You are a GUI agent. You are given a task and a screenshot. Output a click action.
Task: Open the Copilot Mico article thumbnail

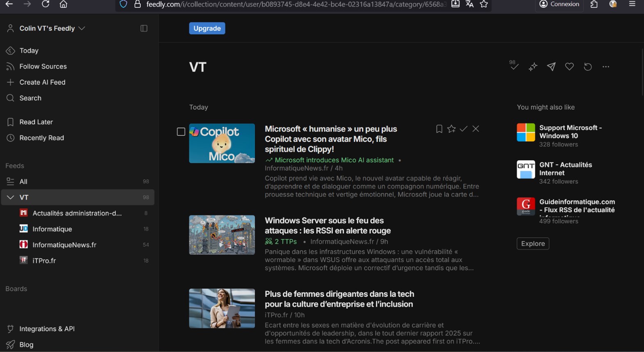coord(222,143)
